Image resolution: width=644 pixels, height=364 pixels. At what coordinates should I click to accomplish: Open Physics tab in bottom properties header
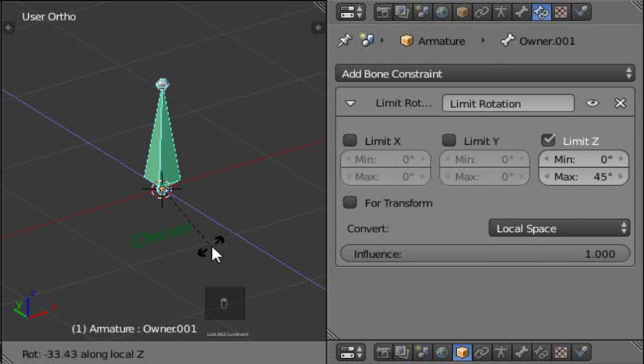point(581,353)
